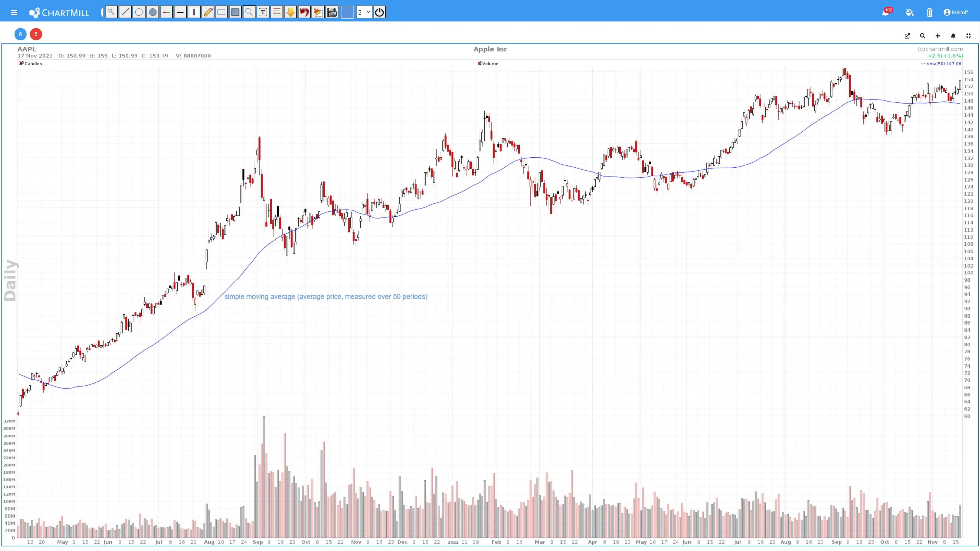Click the AAPL ticker symbol
980x551 pixels.
[x=27, y=49]
